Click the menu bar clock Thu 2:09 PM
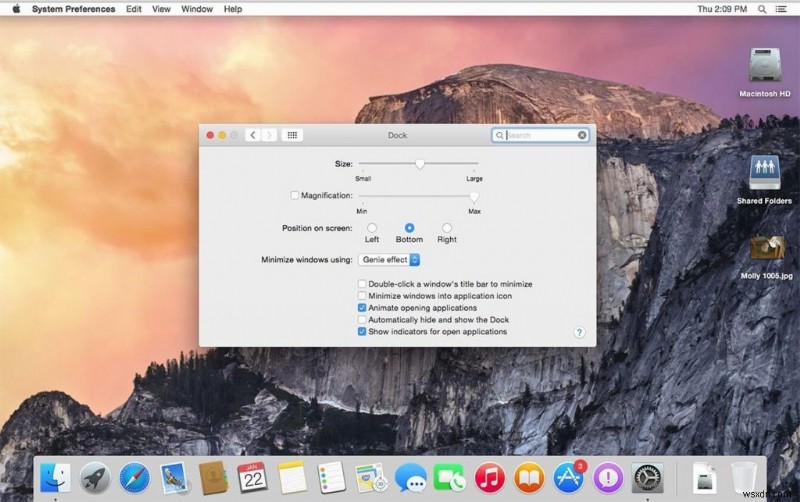800x502 pixels. tap(722, 9)
